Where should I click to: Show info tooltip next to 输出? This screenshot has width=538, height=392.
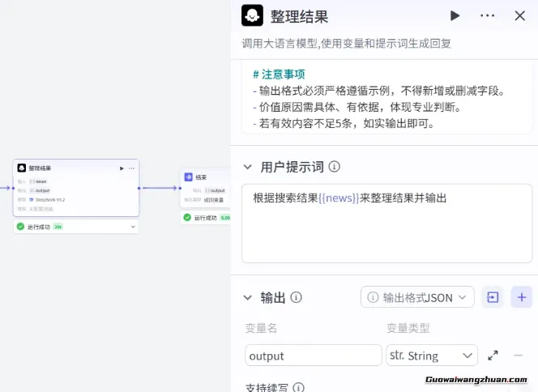(x=296, y=297)
